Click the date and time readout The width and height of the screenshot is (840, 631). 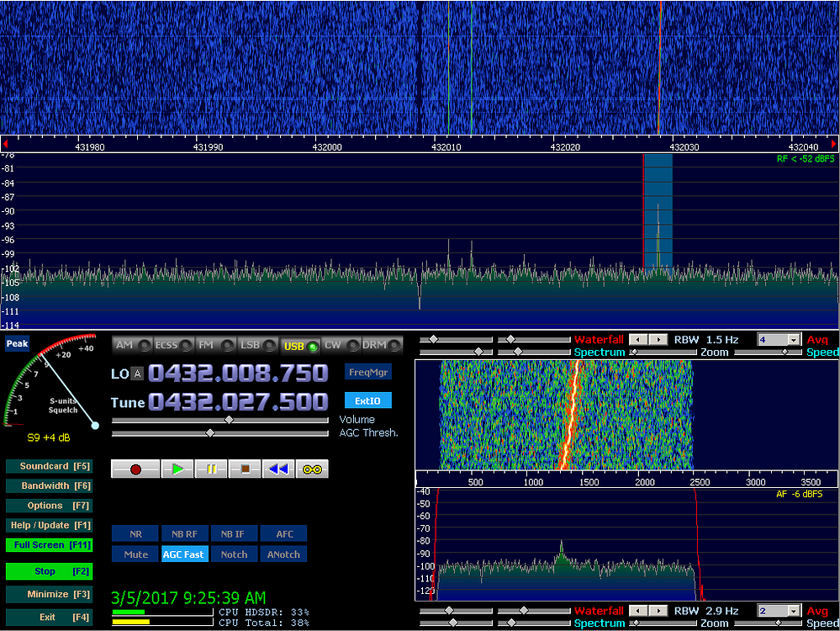[188, 597]
